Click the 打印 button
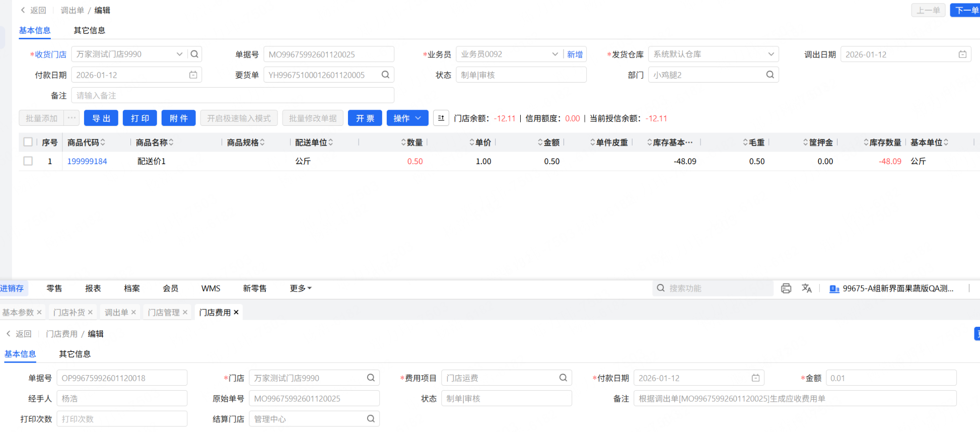 click(140, 118)
